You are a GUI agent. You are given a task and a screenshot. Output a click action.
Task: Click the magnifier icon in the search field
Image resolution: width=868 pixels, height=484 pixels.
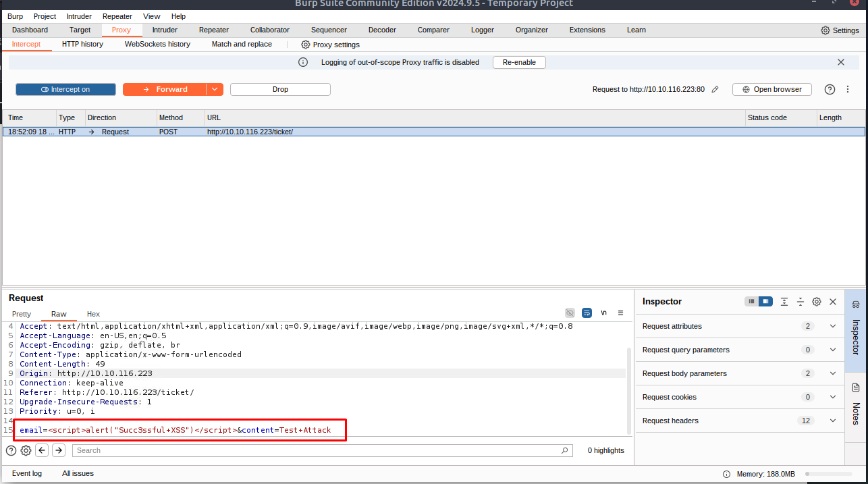pyautogui.click(x=565, y=450)
